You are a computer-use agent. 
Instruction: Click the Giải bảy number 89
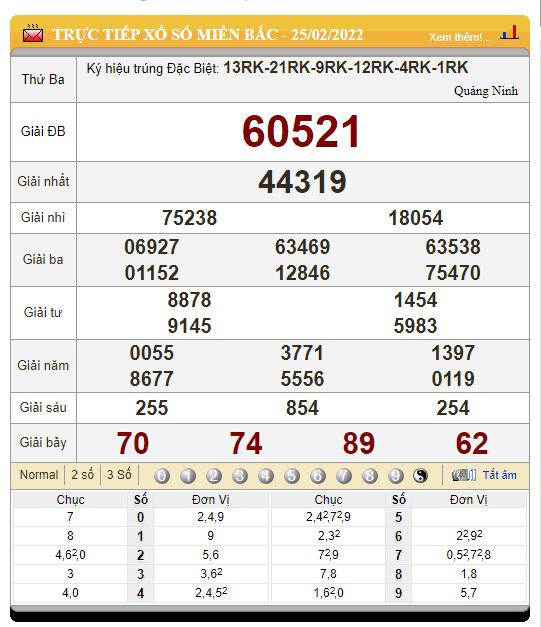[x=359, y=443]
